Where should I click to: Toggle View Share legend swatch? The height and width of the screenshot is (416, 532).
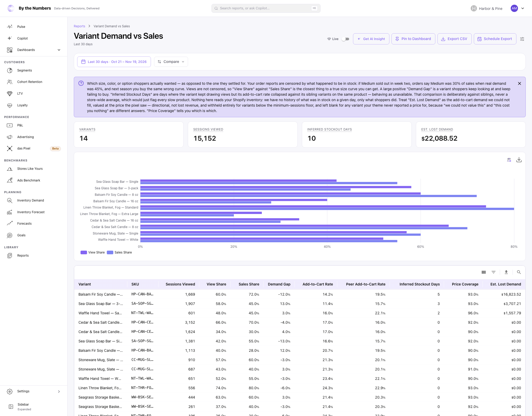[x=84, y=252]
